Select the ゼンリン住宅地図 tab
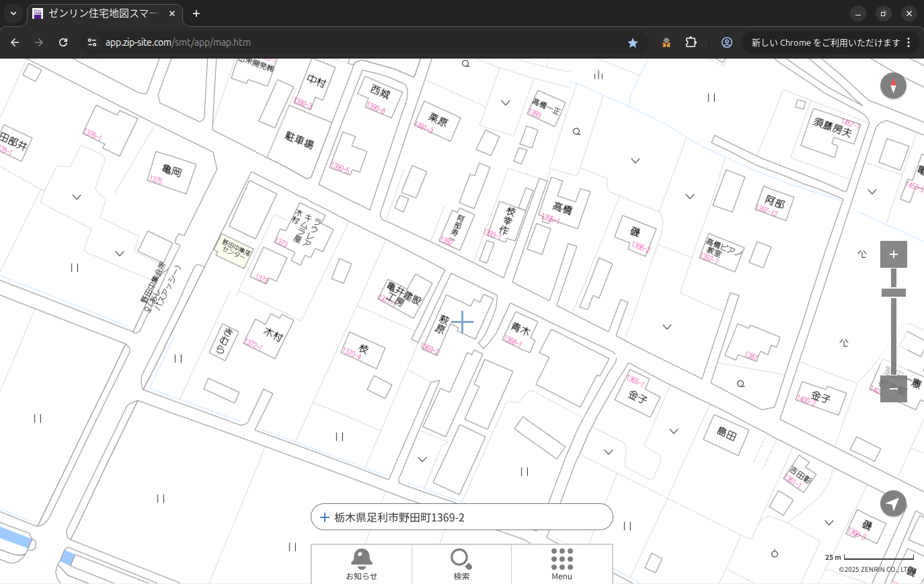The height and width of the screenshot is (584, 924). coord(105,13)
